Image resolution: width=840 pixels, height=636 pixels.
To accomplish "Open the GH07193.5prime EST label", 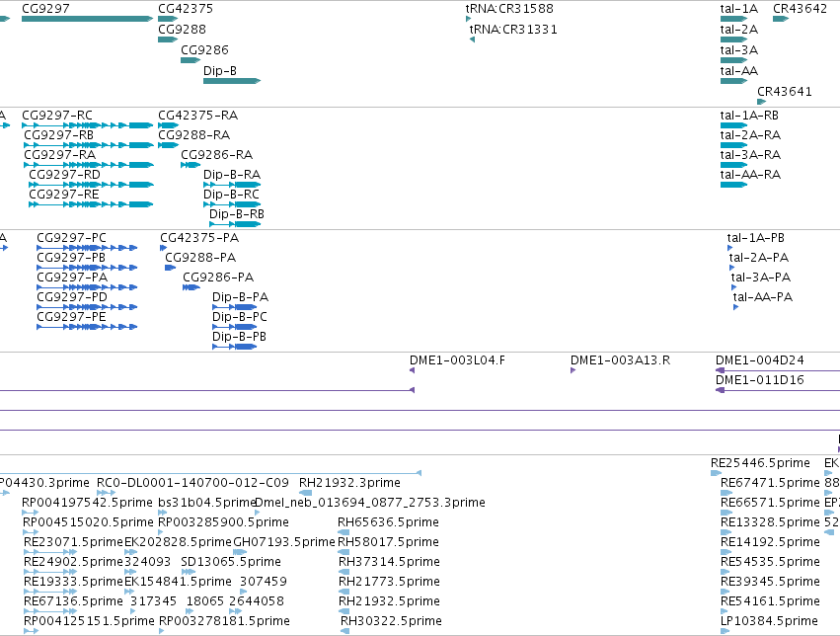I will tap(284, 542).
